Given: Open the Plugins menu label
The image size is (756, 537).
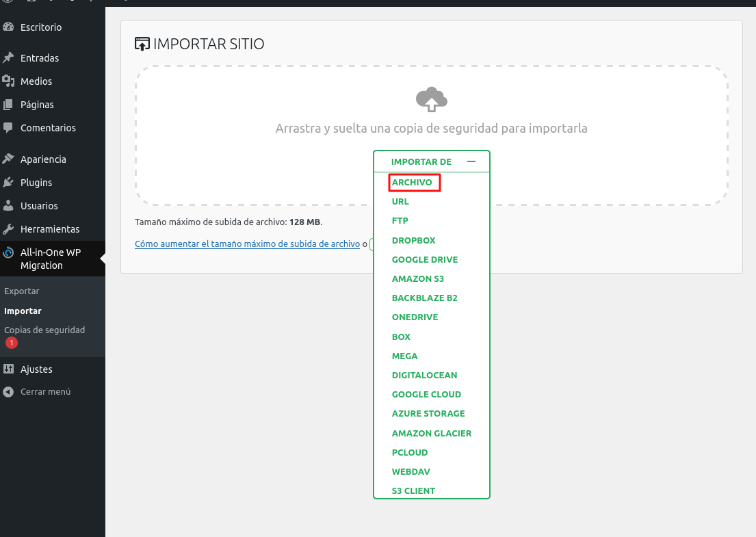Looking at the screenshot, I should tap(36, 182).
